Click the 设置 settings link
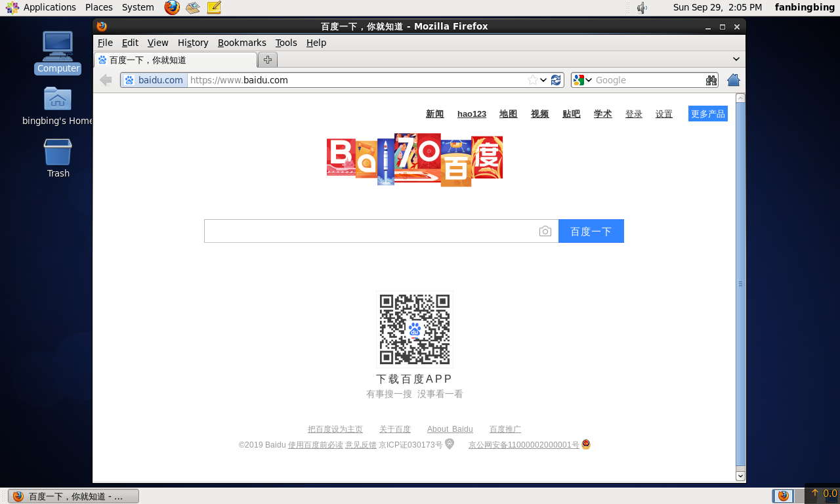This screenshot has width=840, height=504. coord(664,114)
